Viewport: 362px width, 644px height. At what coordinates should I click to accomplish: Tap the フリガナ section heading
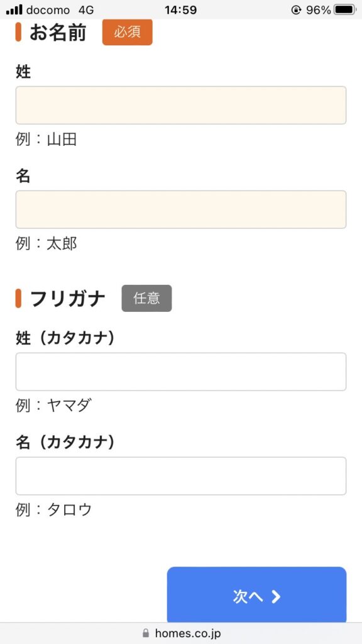68,299
